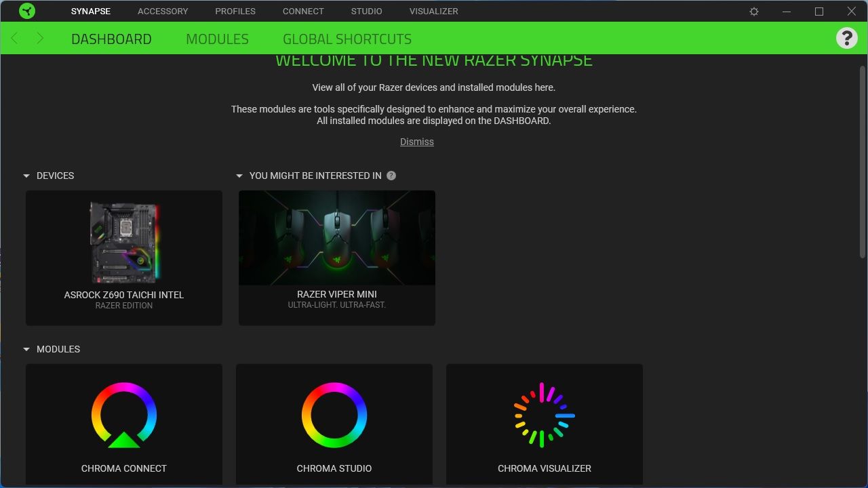Dismiss the welcome message
The height and width of the screenshot is (488, 868).
[x=417, y=142]
